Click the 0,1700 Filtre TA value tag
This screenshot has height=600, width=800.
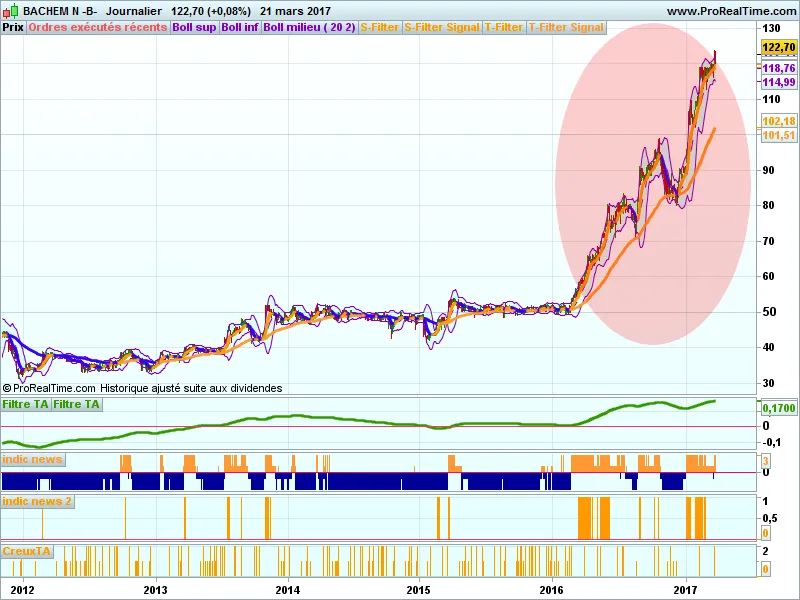(x=778, y=408)
